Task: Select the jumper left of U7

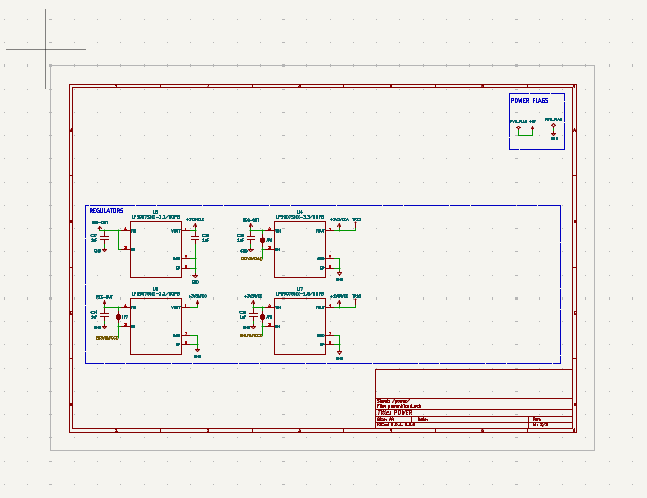Action: point(263,317)
